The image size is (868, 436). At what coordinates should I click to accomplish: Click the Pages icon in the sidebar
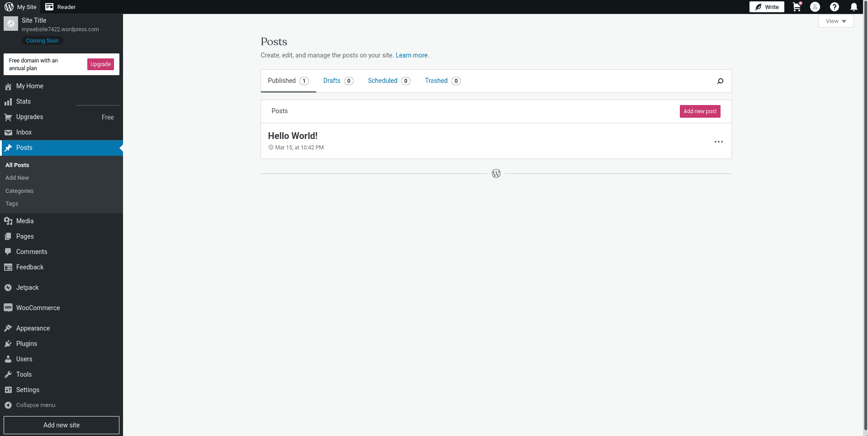tap(8, 236)
